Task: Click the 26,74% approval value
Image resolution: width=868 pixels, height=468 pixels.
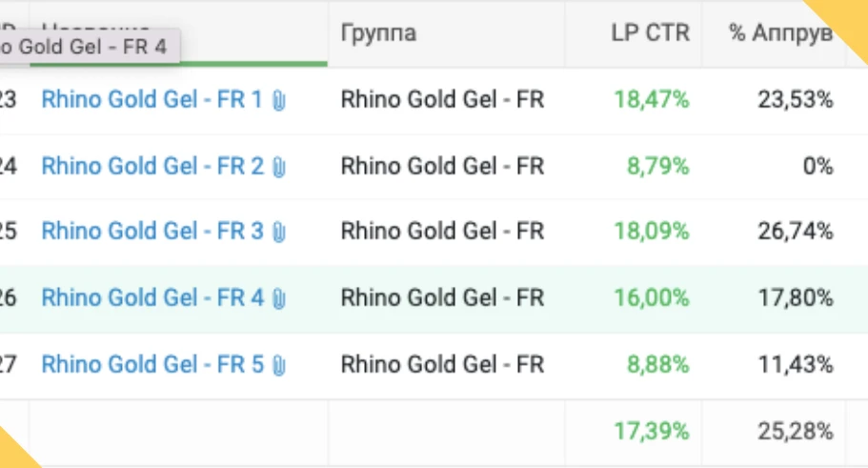Action: [796, 231]
